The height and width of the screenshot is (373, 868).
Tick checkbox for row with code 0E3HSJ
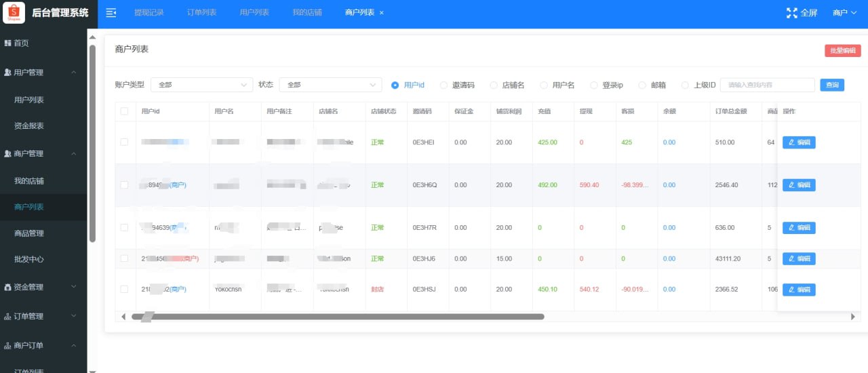[x=124, y=289]
